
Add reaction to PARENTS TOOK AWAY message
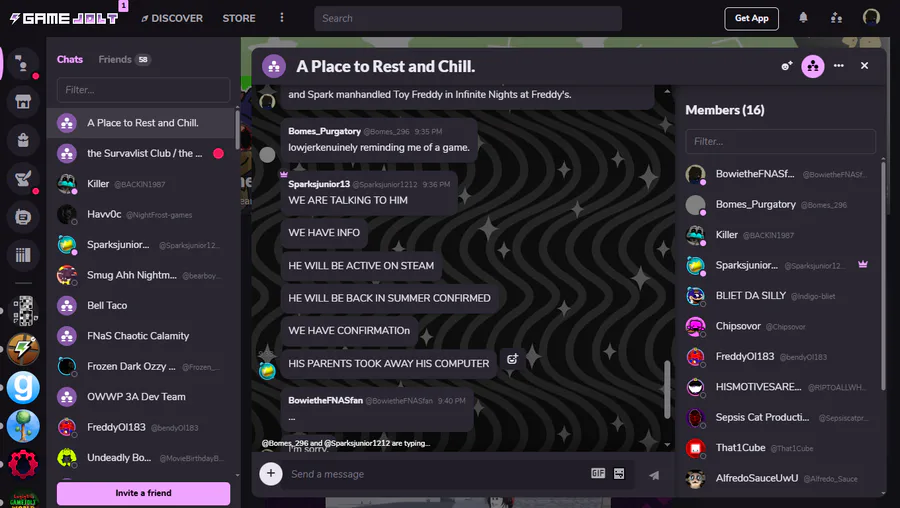(x=512, y=359)
